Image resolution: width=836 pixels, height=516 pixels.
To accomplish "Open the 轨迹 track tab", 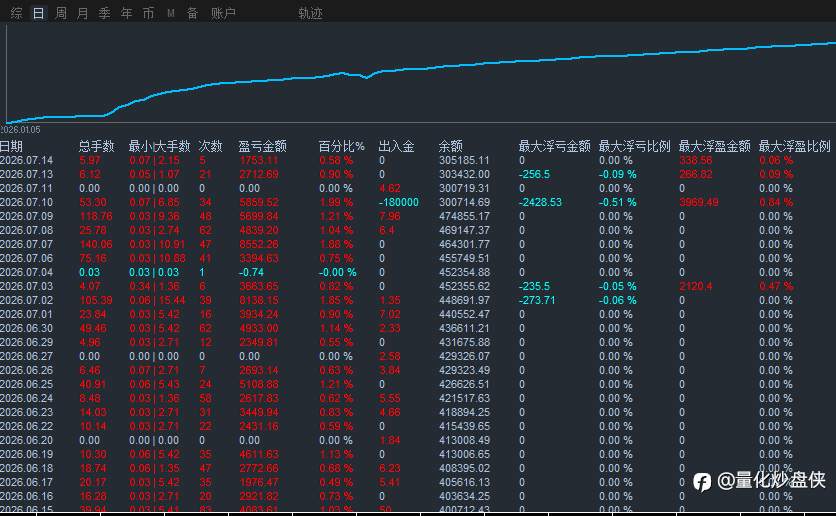I will click(310, 13).
